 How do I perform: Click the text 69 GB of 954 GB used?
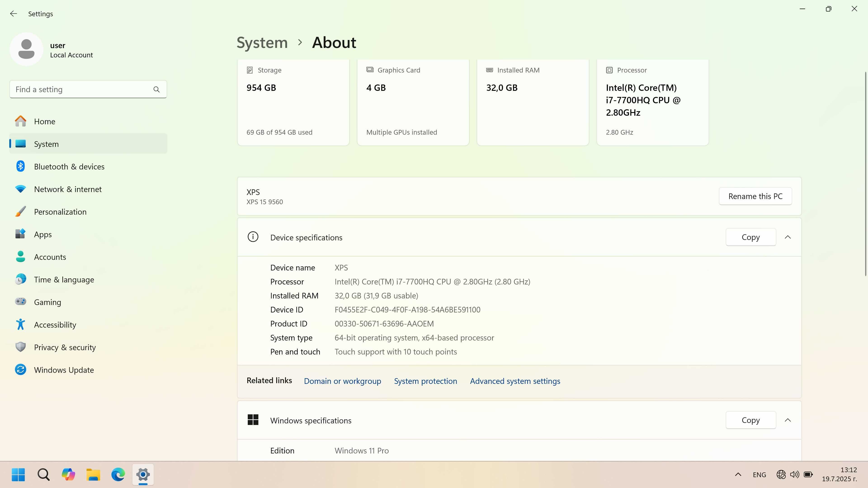tap(279, 132)
